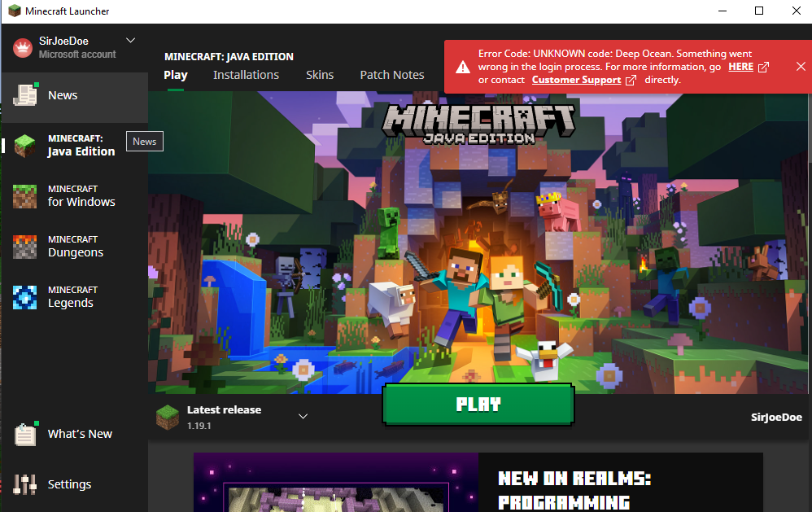This screenshot has height=512, width=812.
Task: Click the Settings label
Action: pyautogui.click(x=69, y=484)
